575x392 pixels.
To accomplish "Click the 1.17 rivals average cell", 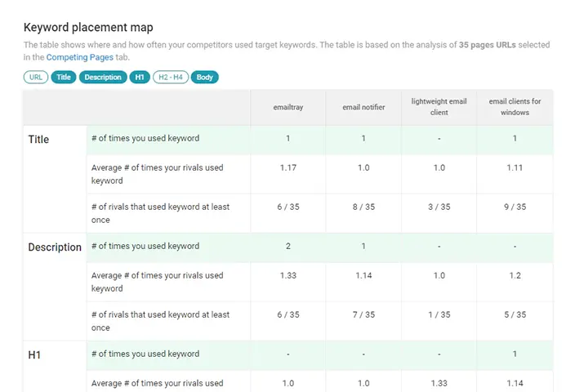I will 287,167.
